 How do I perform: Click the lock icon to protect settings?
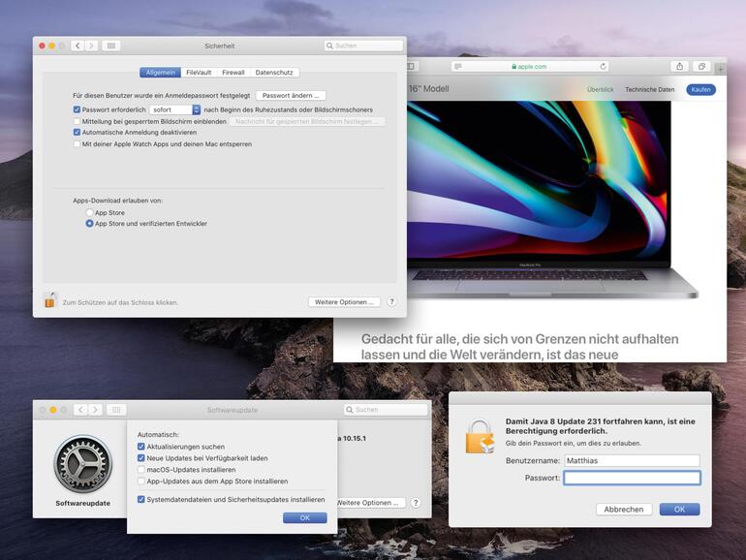pos(50,300)
